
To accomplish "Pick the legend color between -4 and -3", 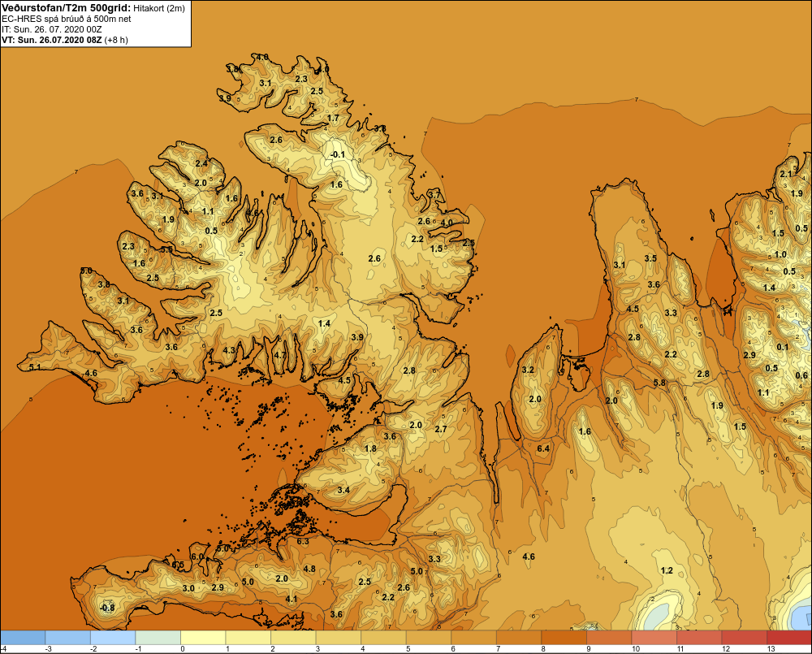I will tap(23, 638).
